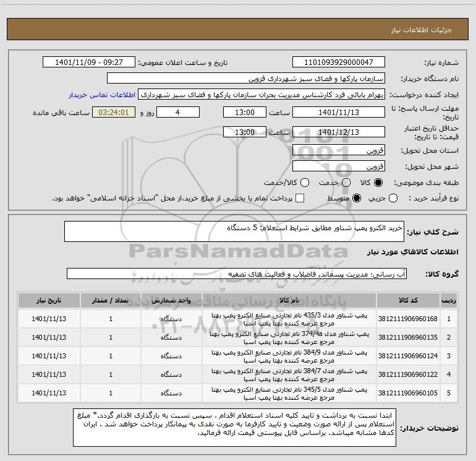Click the واحد شمارش column header
This screenshot has width=476, height=461.
(171, 300)
